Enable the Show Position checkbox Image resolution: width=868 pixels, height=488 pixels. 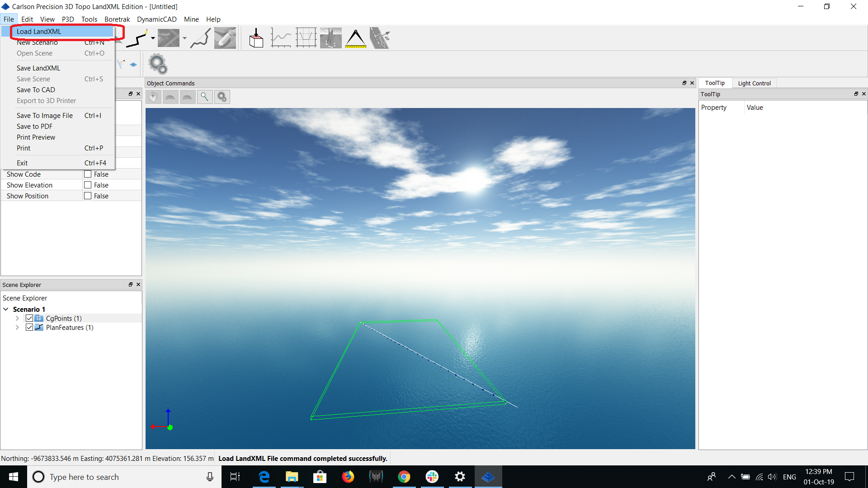pos(88,196)
